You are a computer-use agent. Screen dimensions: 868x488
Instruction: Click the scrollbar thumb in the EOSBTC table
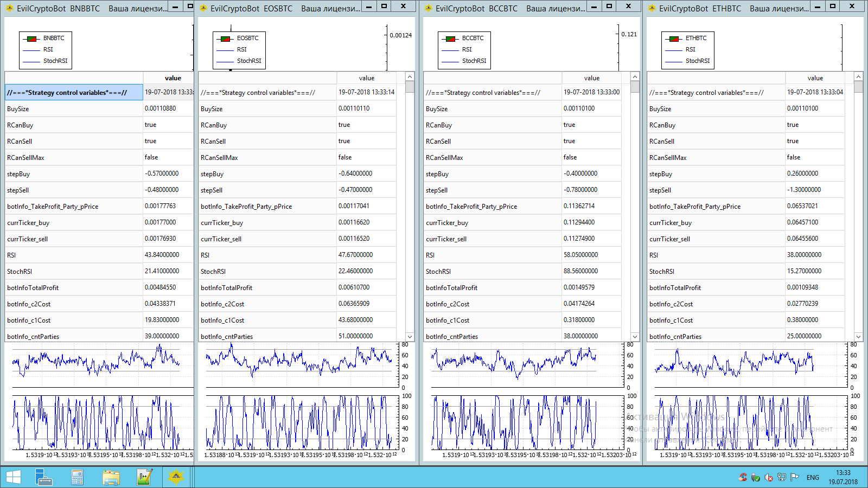pos(410,87)
